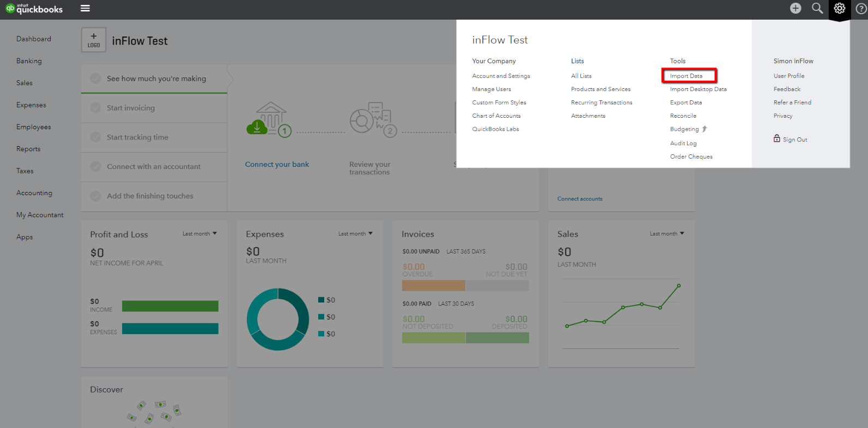Click Connect your bank link

coord(277,164)
